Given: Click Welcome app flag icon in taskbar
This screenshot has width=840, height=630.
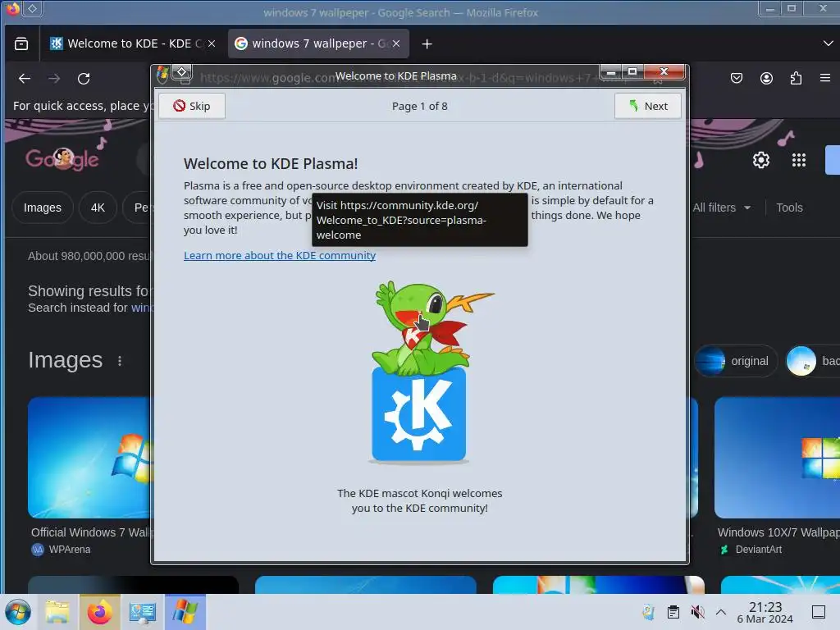Looking at the screenshot, I should tap(185, 612).
